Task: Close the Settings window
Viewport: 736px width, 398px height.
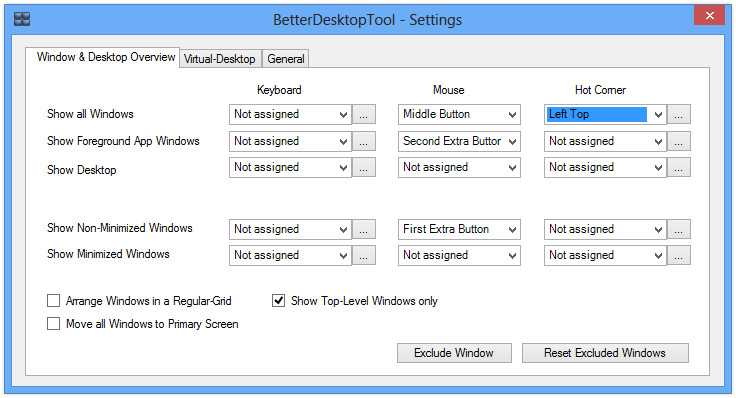Action: pyautogui.click(x=710, y=15)
